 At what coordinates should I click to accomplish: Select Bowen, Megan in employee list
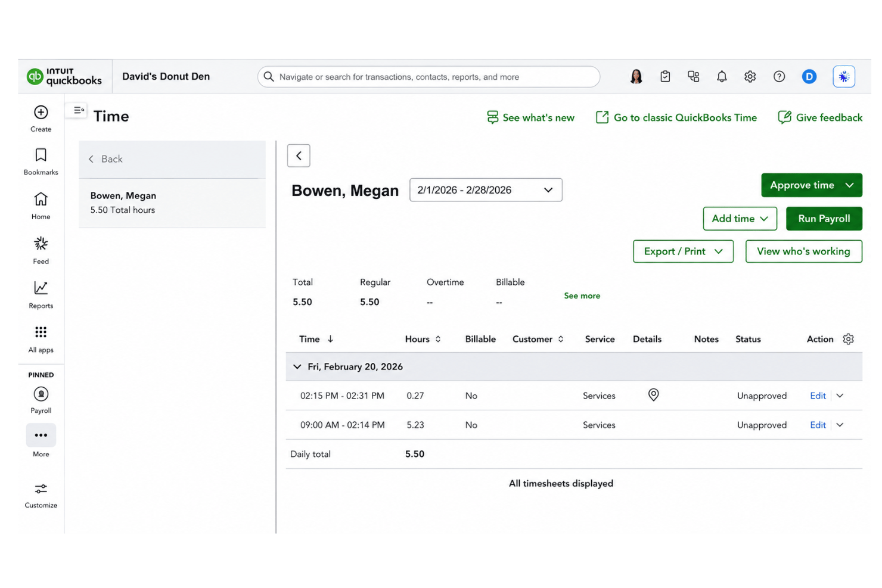pyautogui.click(x=172, y=203)
